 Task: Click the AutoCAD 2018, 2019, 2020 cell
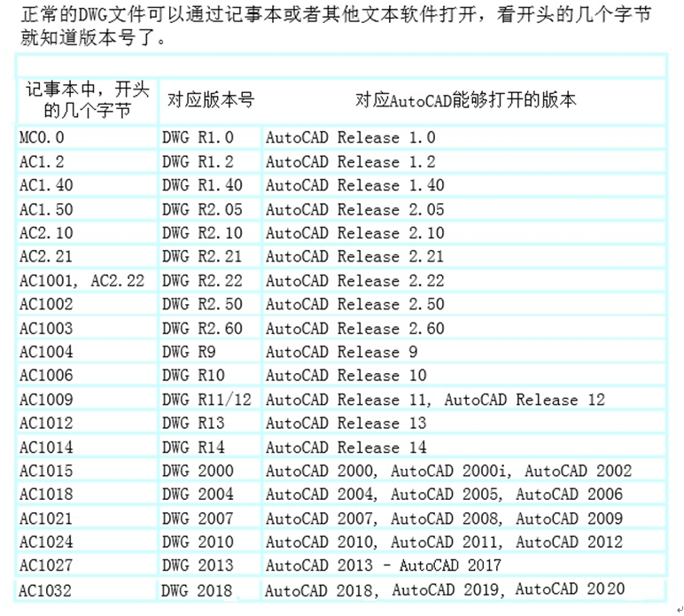[463, 590]
